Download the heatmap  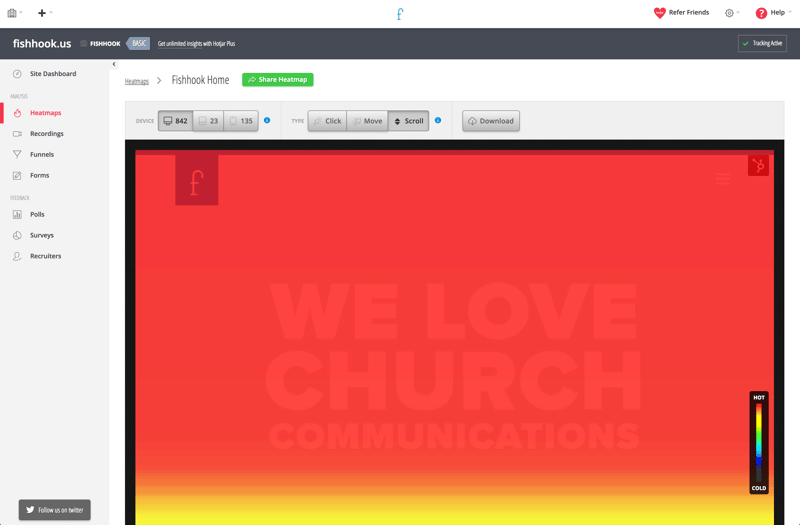pyautogui.click(x=491, y=121)
